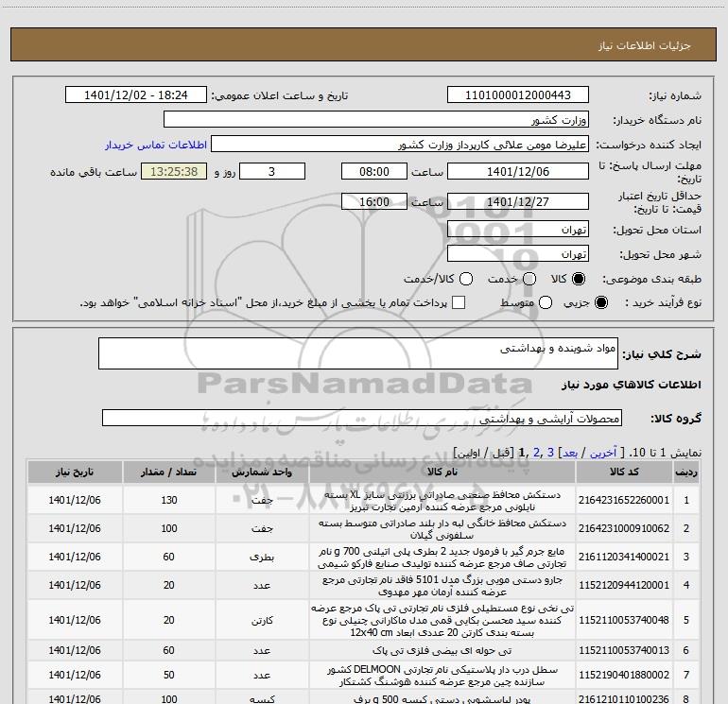This screenshot has height=704, width=728.
Task: Click unit بطری in row 3
Action: pos(262,557)
